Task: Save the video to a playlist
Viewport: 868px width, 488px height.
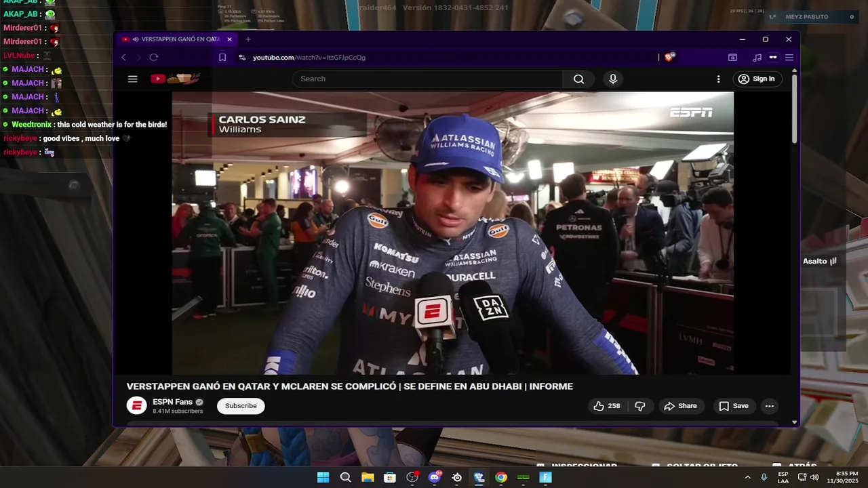Action: (x=734, y=406)
